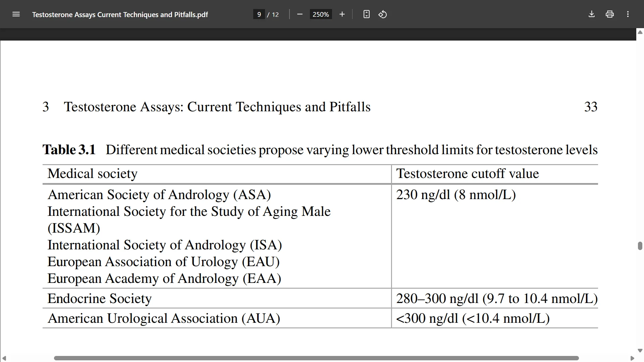Click the "Testosterone cutoff value" column header
This screenshot has width=644, height=362.
(x=468, y=174)
